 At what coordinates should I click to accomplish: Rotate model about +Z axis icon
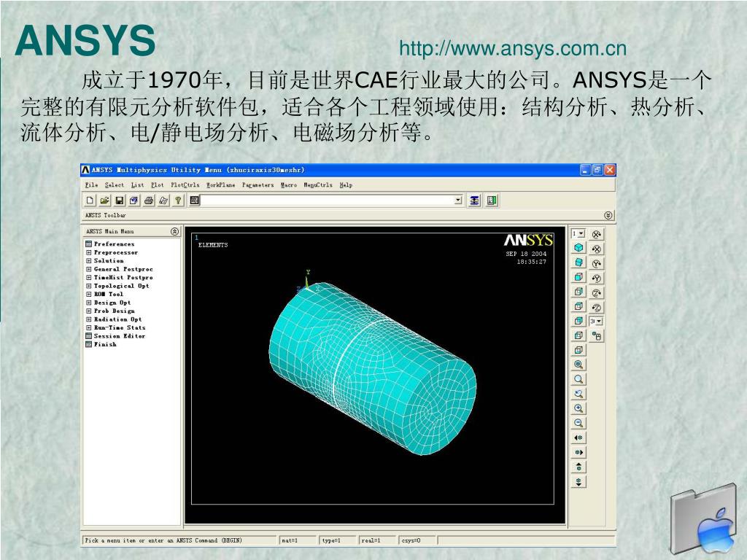(597, 293)
